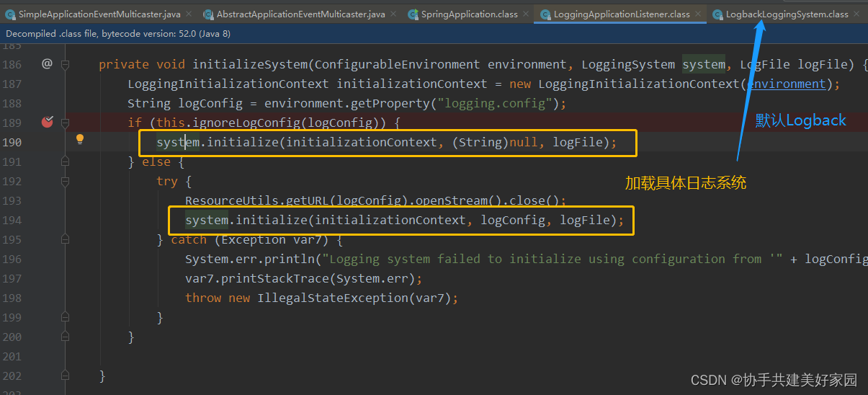Click line number 198 in the gutter
The width and height of the screenshot is (868, 395).
point(12,298)
